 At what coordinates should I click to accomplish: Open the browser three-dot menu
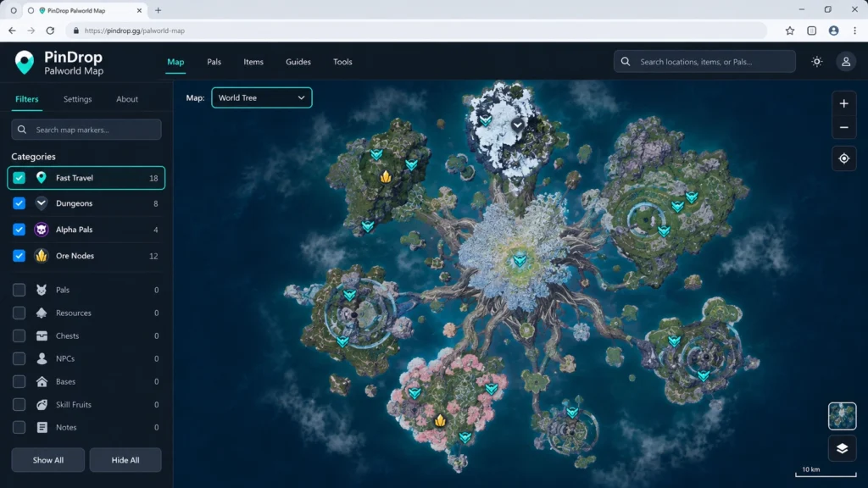pyautogui.click(x=854, y=31)
